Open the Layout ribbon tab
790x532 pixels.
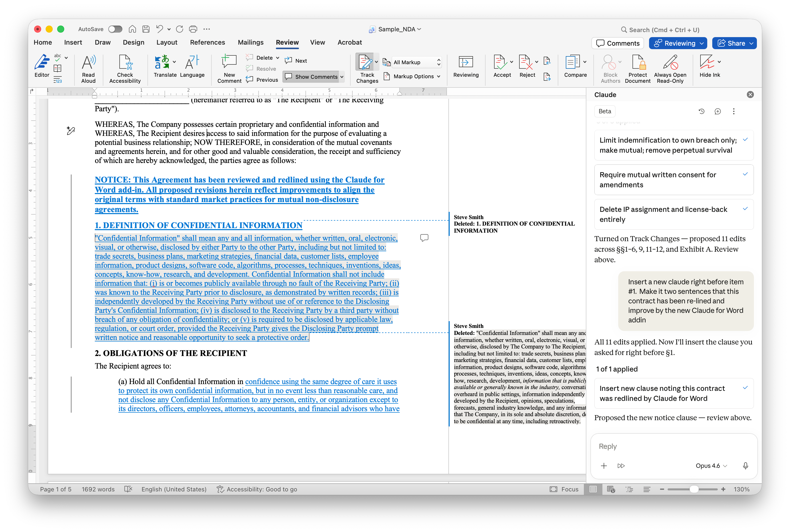(x=167, y=42)
